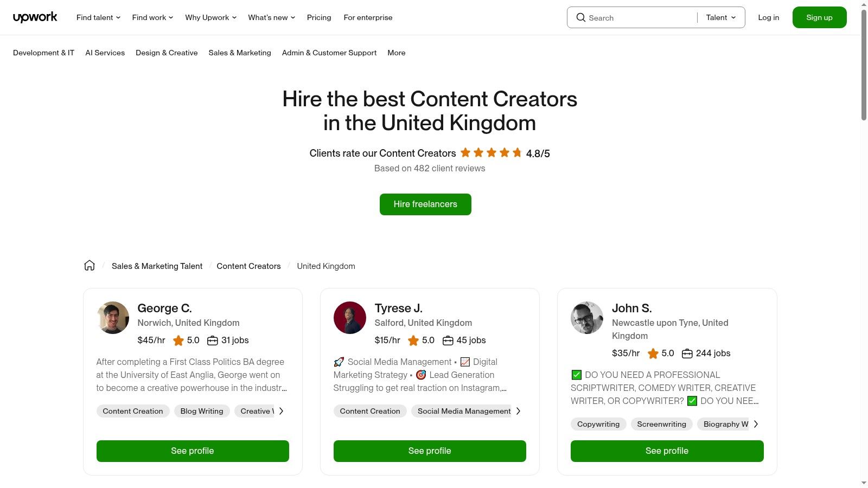This screenshot has width=868, height=488.
Task: Open the Pricing page
Action: tap(319, 17)
